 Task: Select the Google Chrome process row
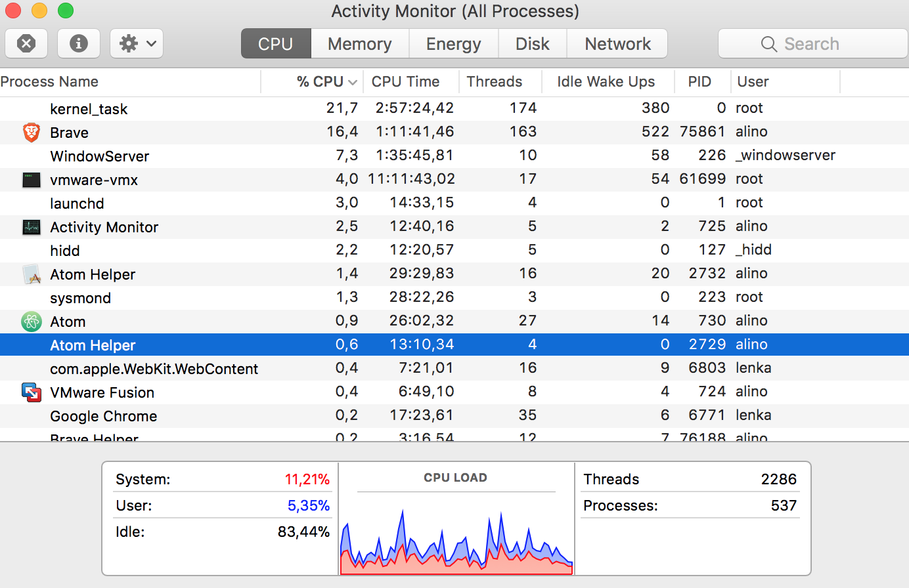(454, 415)
